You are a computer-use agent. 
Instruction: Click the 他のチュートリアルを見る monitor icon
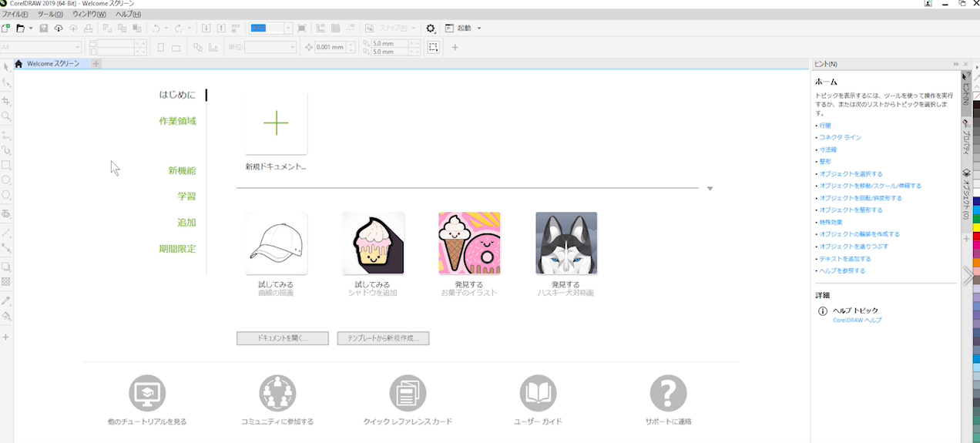(147, 394)
